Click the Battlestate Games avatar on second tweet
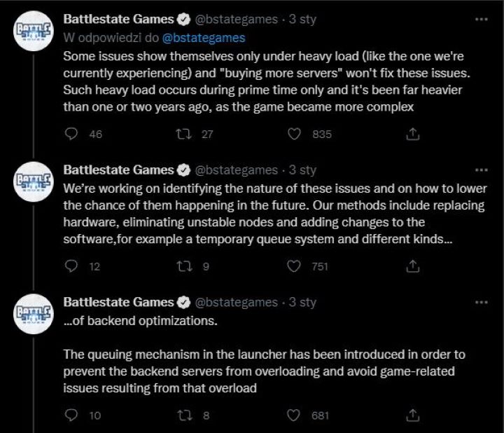The image size is (504, 433). click(34, 182)
